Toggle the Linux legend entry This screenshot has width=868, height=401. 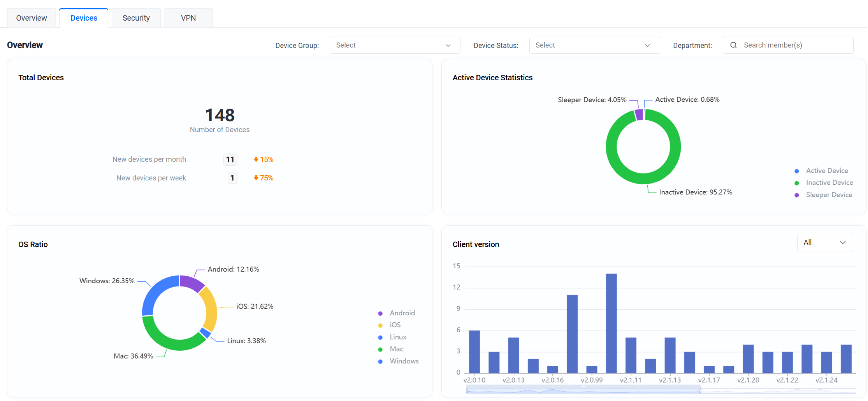click(x=392, y=337)
